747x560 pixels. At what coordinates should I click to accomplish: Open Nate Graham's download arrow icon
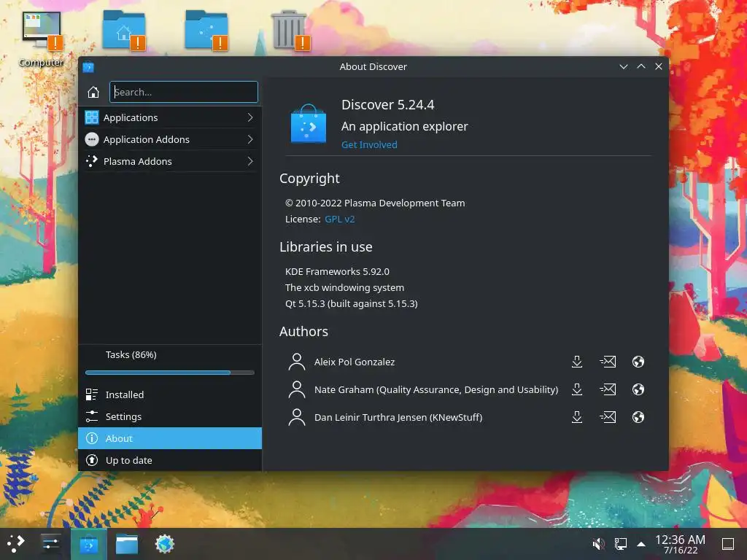point(577,389)
